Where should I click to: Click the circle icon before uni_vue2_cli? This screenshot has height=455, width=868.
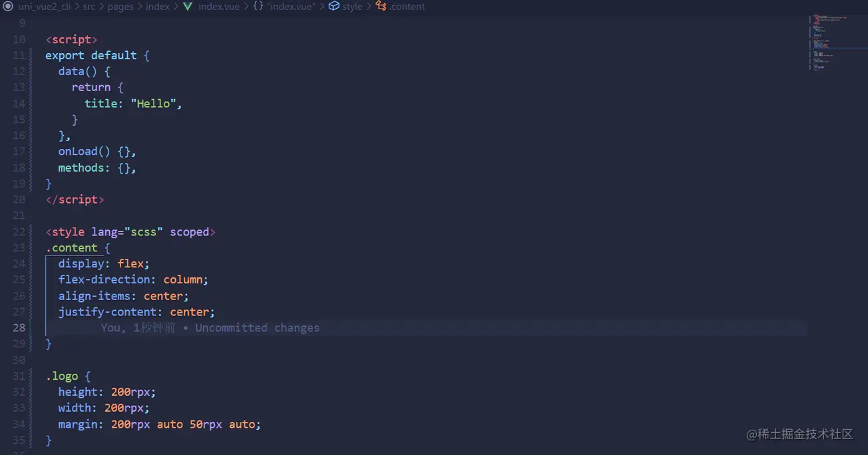click(x=9, y=7)
